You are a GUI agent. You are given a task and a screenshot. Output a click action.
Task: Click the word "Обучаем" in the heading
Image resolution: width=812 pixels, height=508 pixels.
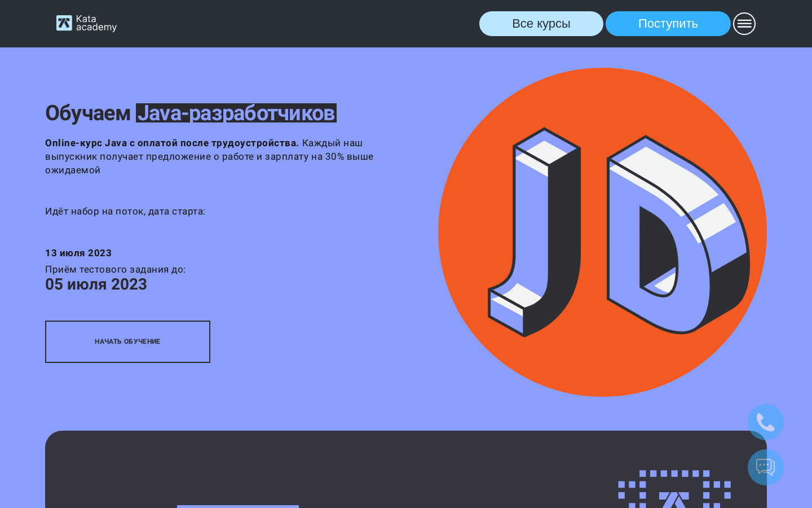88,113
